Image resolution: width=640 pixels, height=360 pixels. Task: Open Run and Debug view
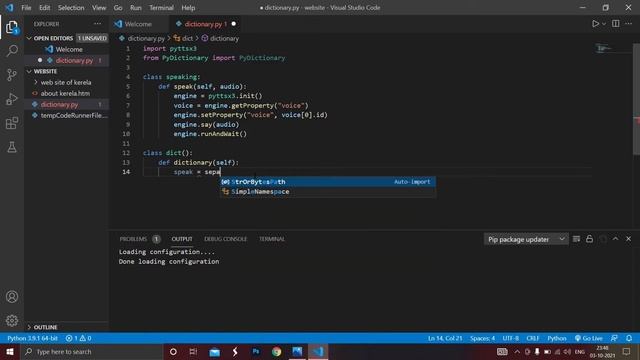(12, 99)
